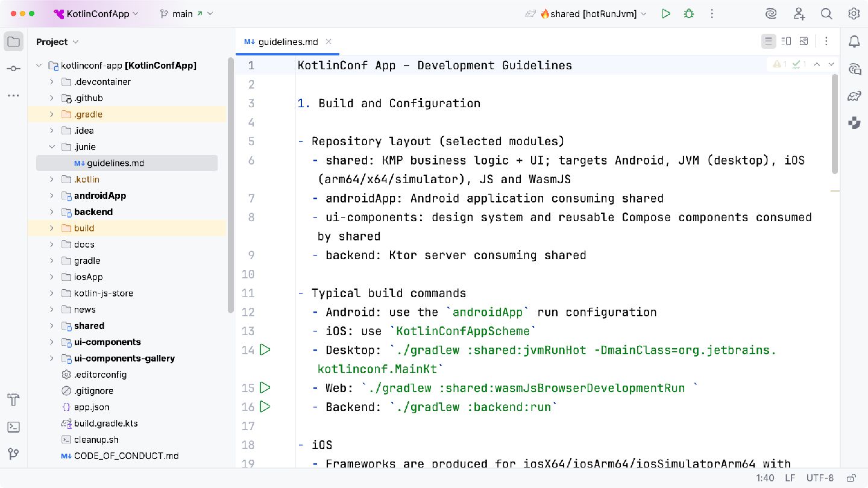Place the caret on line 1 title text
This screenshot has width=868, height=488.
435,66
